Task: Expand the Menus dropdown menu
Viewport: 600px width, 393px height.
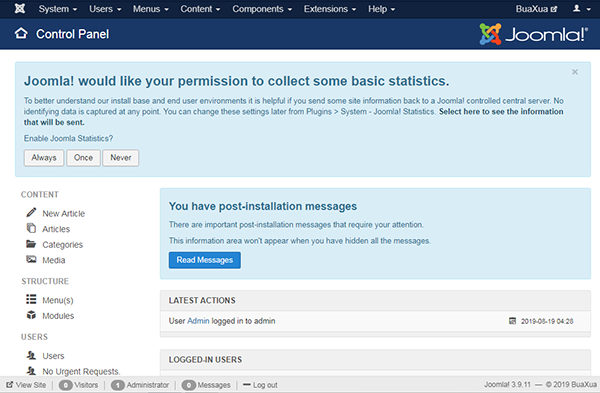Action: [151, 9]
